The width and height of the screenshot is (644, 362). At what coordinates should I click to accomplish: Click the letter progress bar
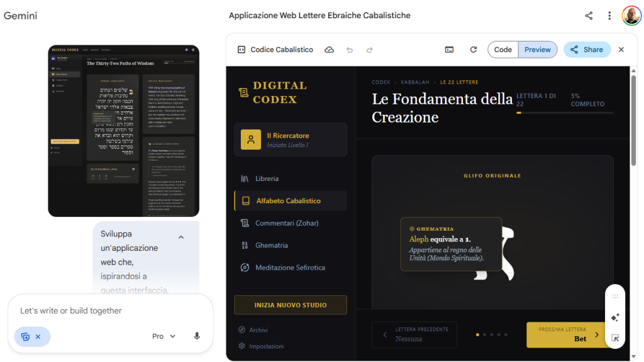coord(564,112)
